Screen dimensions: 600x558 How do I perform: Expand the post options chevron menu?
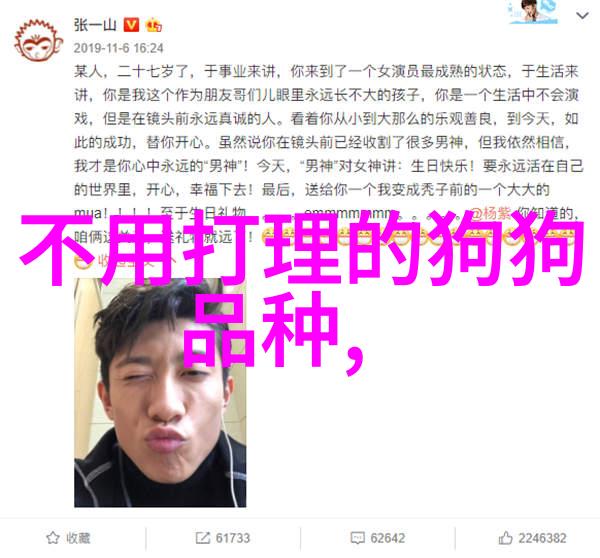(x=582, y=16)
